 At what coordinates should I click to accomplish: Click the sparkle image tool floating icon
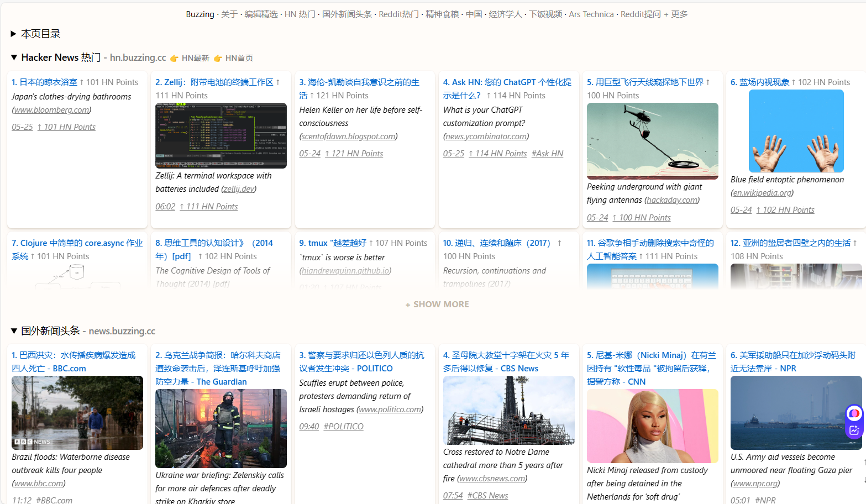click(x=854, y=431)
